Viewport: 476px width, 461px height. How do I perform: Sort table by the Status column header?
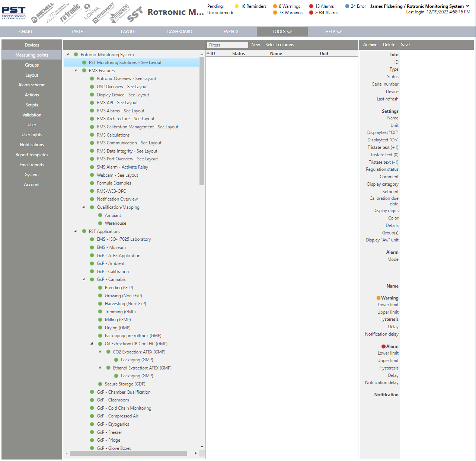239,54
